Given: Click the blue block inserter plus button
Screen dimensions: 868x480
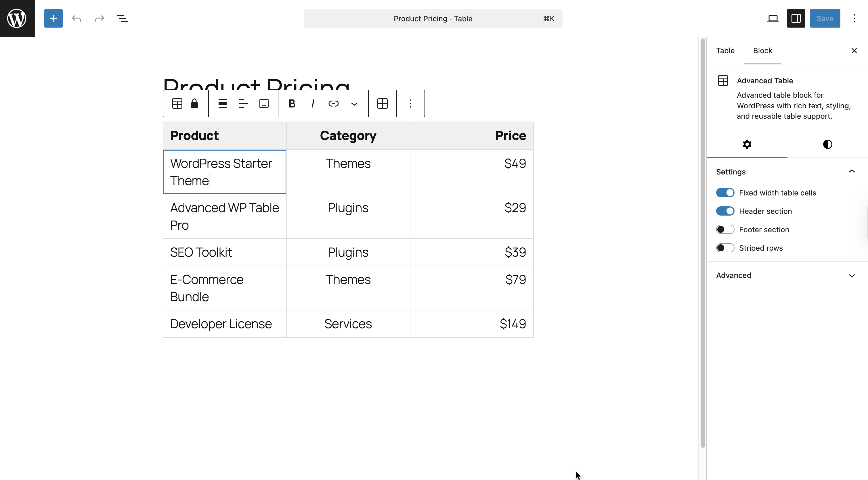Looking at the screenshot, I should click(53, 18).
